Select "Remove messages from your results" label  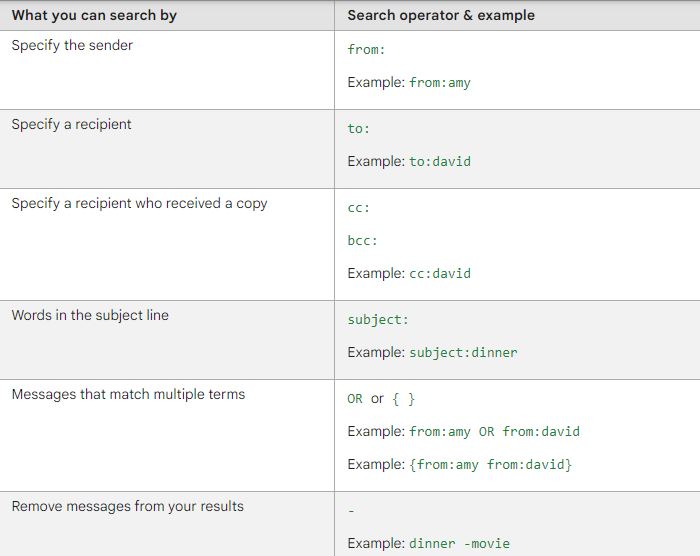tap(127, 507)
